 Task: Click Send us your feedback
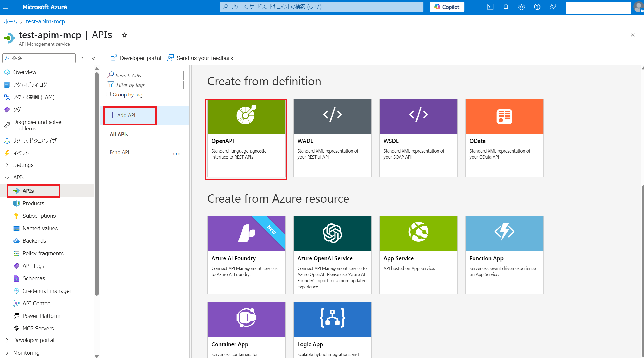(200, 58)
